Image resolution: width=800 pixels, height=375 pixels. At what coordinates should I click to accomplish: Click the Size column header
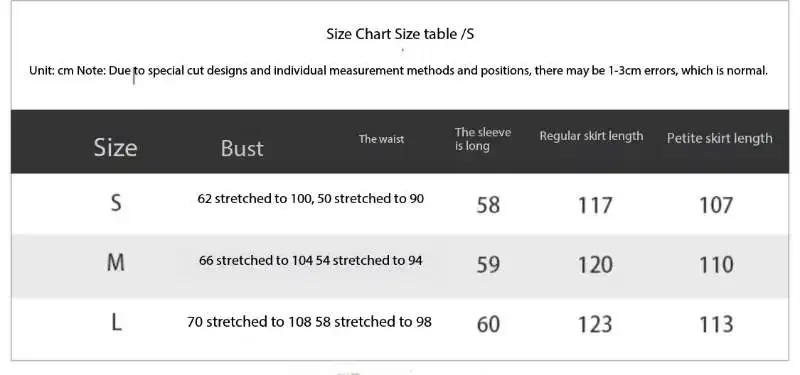(115, 147)
